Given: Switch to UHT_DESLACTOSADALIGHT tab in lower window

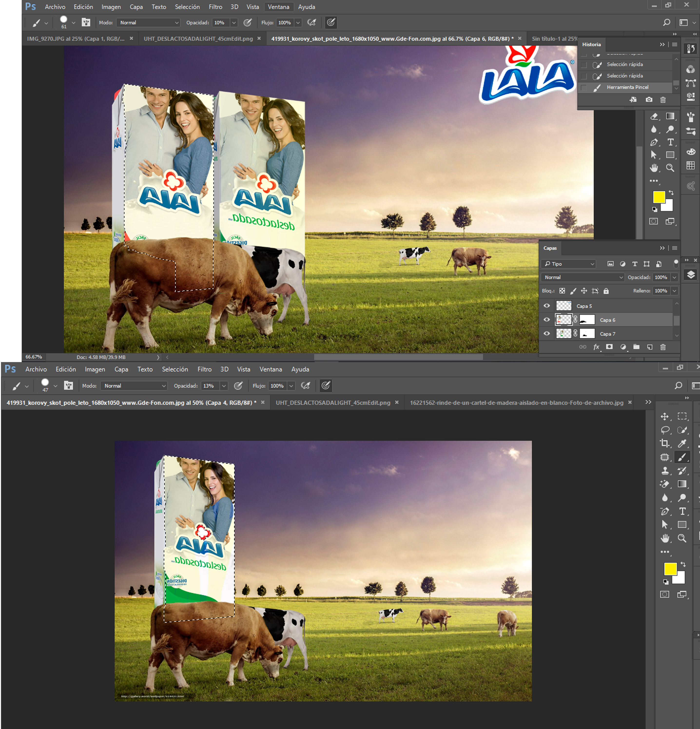Looking at the screenshot, I should click(333, 403).
